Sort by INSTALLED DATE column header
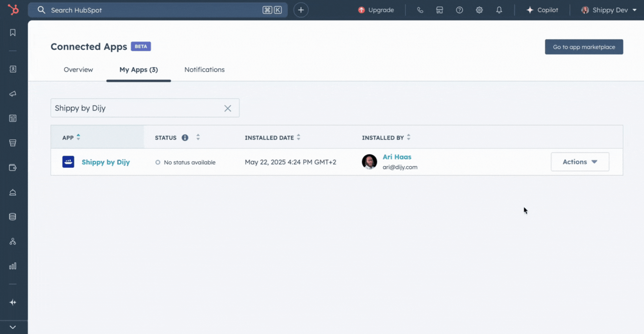Viewport: 644px width, 334px height. [273, 137]
